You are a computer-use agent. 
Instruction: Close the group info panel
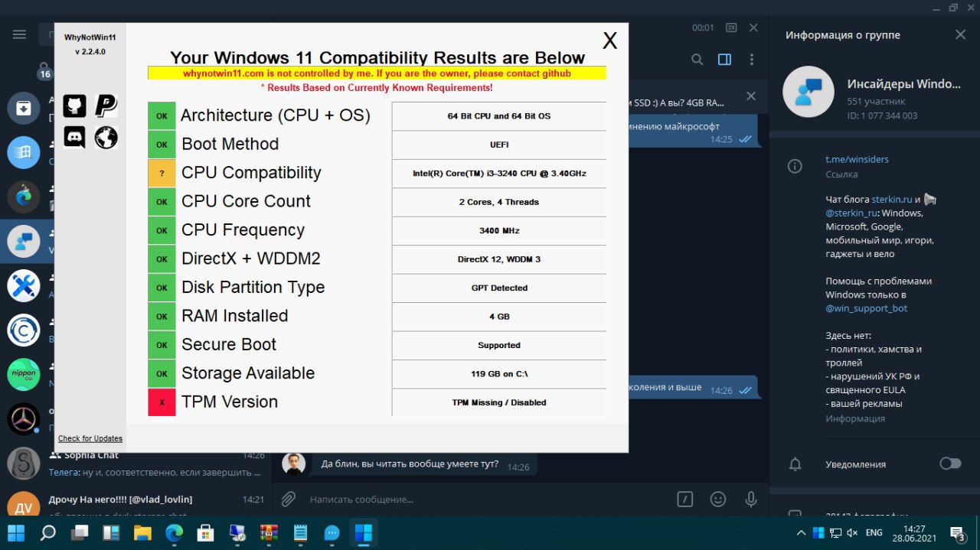pyautogui.click(x=961, y=34)
